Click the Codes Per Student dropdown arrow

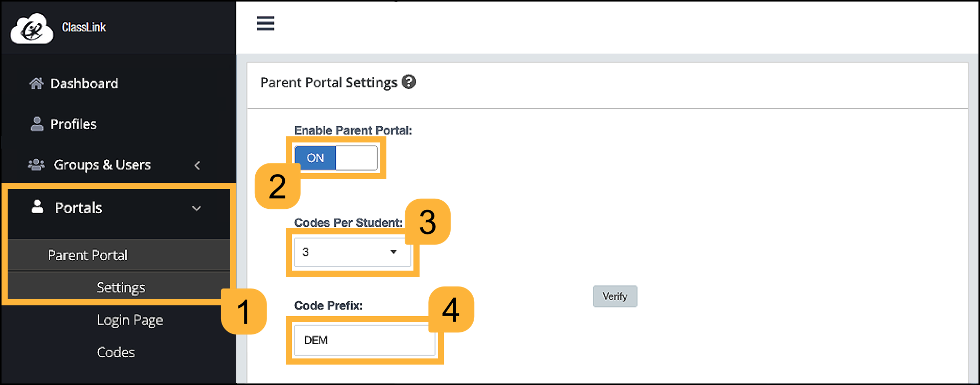[x=393, y=252]
